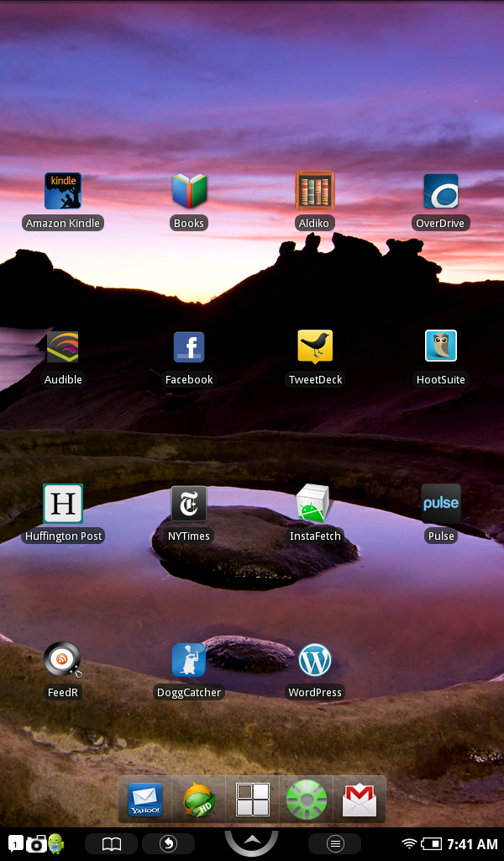This screenshot has height=861, width=504.
Task: Tap the battery indicator
Action: (432, 844)
